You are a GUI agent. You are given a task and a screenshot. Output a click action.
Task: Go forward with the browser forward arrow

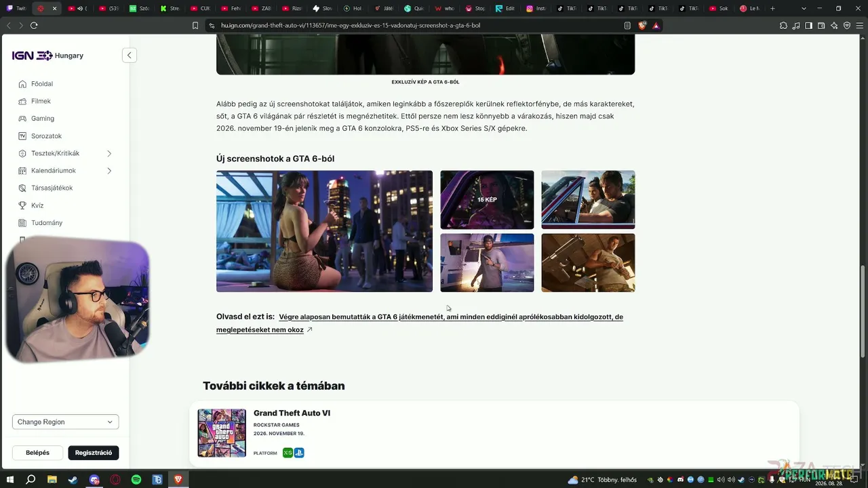tap(20, 25)
